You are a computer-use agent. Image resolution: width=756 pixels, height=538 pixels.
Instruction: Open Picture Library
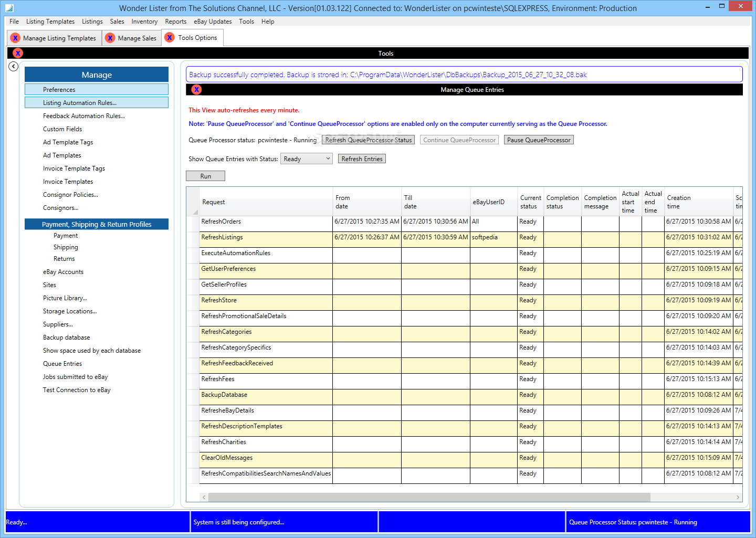(x=65, y=298)
